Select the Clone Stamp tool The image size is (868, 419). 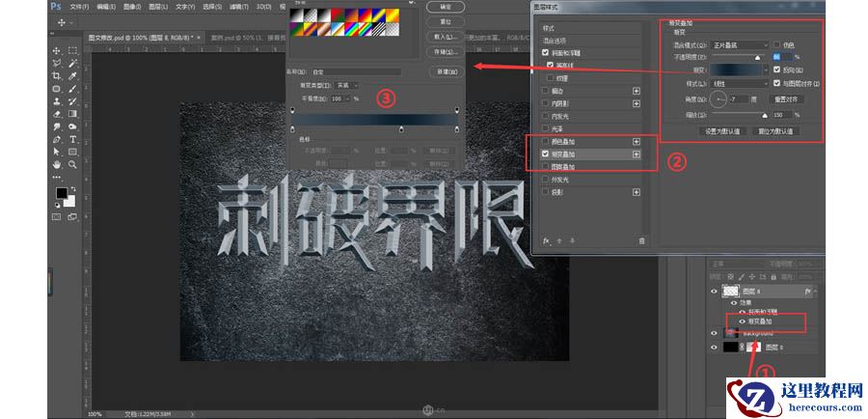coord(57,101)
